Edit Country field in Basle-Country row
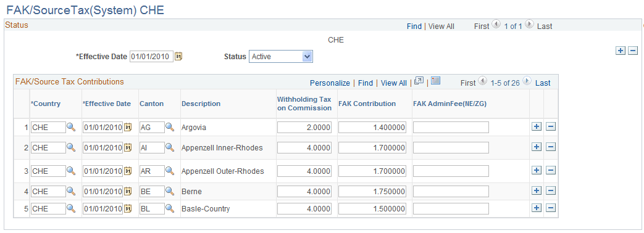Image resolution: width=644 pixels, height=233 pixels. click(x=48, y=209)
